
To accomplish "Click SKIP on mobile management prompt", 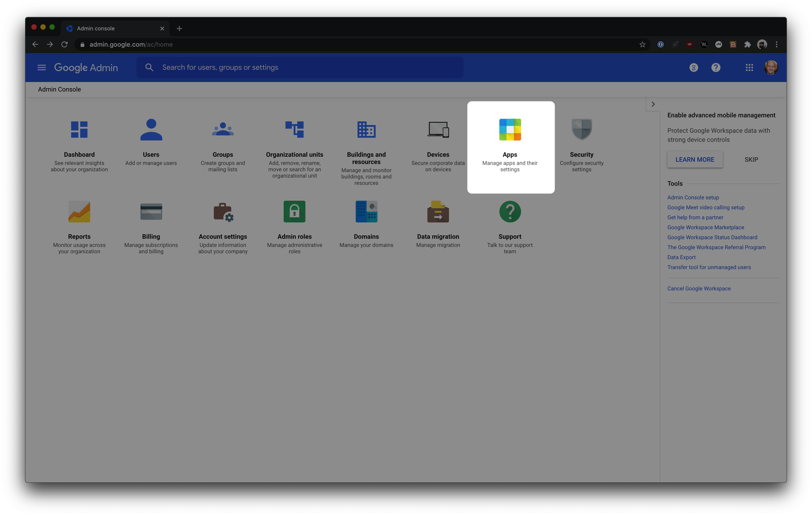I will pos(751,159).
